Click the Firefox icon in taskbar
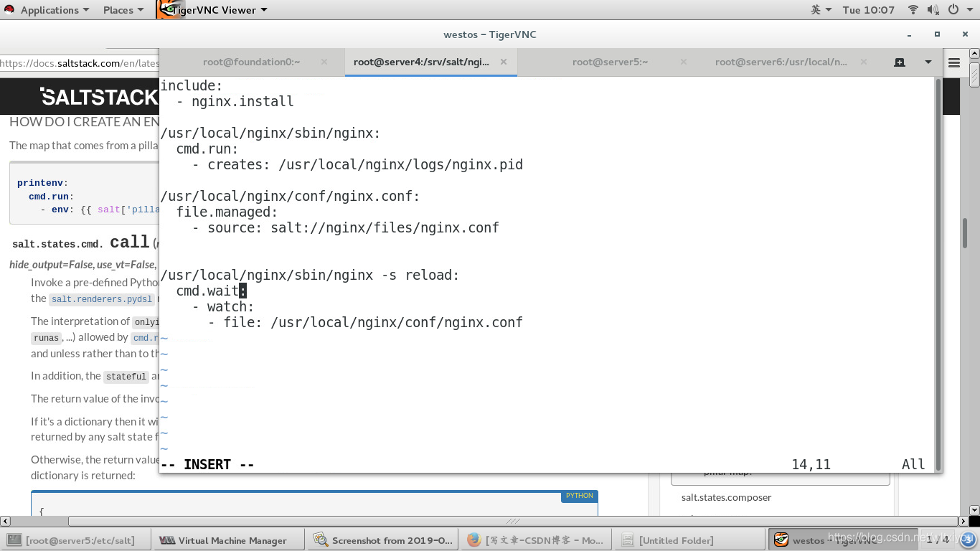Image resolution: width=980 pixels, height=551 pixels. 473,540
